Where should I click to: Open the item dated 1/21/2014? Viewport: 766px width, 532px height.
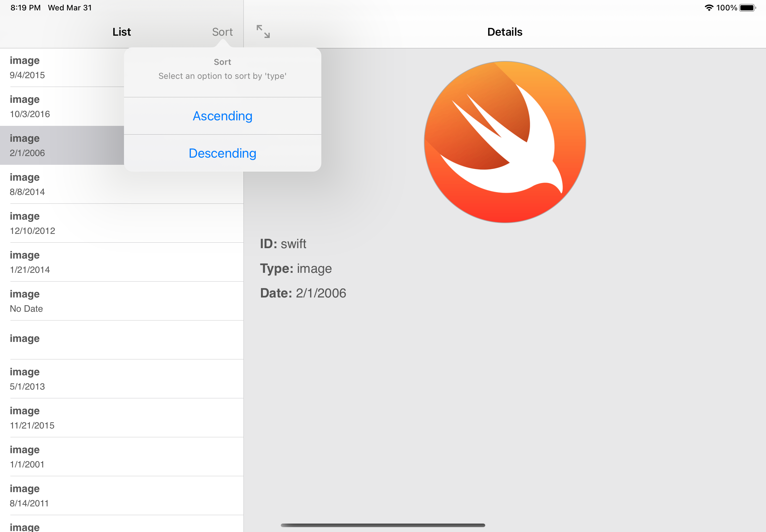[122, 262]
